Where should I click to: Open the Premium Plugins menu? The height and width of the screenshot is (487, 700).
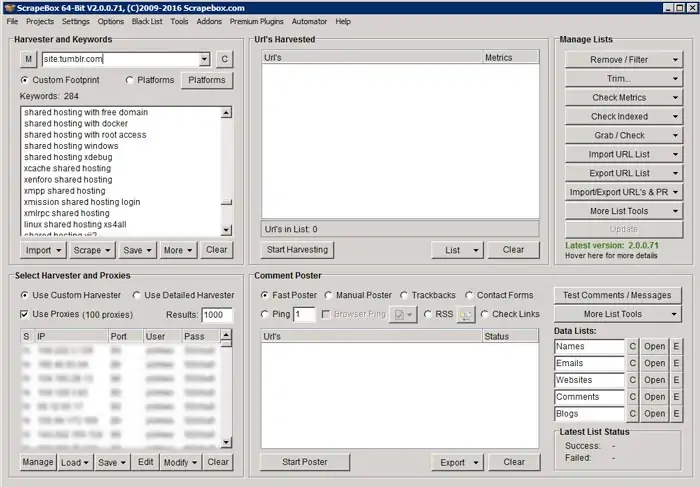click(256, 21)
